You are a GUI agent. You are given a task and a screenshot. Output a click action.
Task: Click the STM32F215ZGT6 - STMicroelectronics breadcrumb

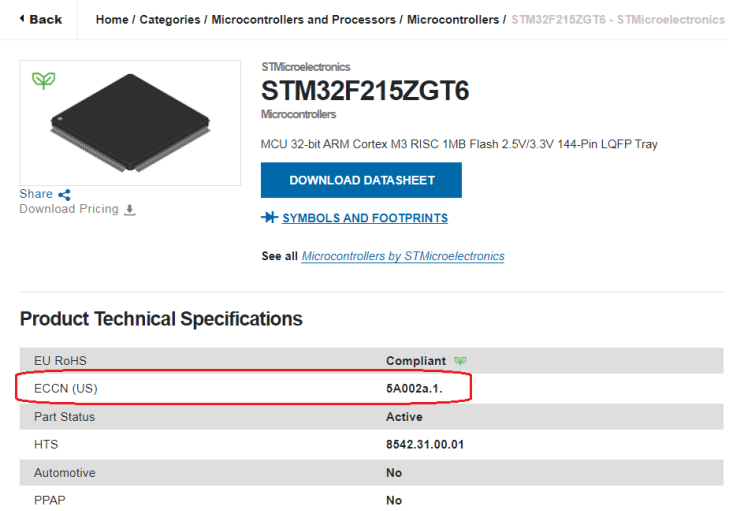pos(618,20)
